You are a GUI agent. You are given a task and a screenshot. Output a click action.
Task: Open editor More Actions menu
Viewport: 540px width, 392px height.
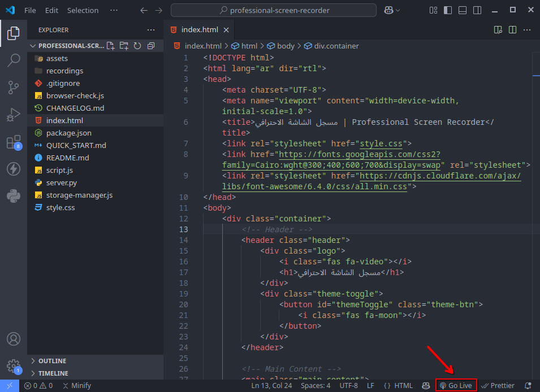coord(527,30)
